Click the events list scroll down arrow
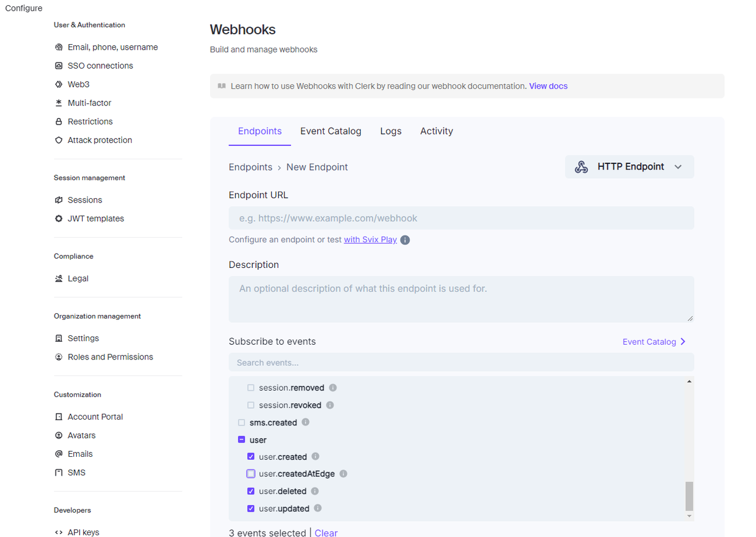This screenshot has width=756, height=537. (689, 516)
